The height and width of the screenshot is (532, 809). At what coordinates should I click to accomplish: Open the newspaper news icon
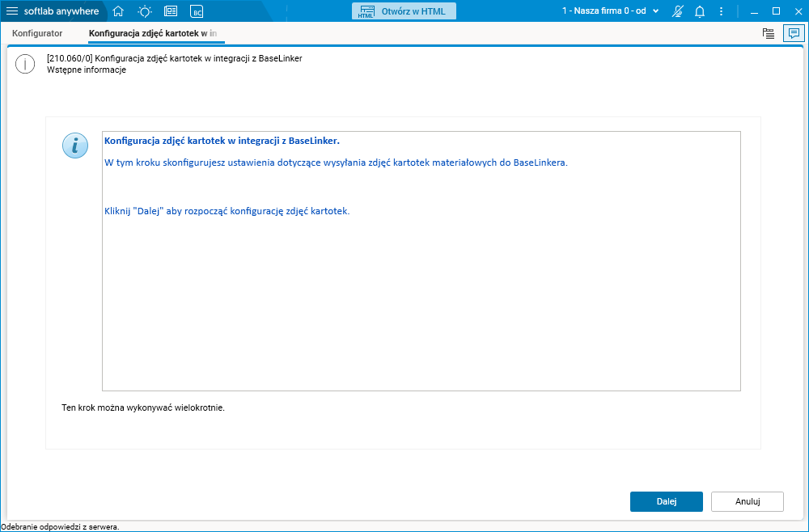[x=170, y=11]
